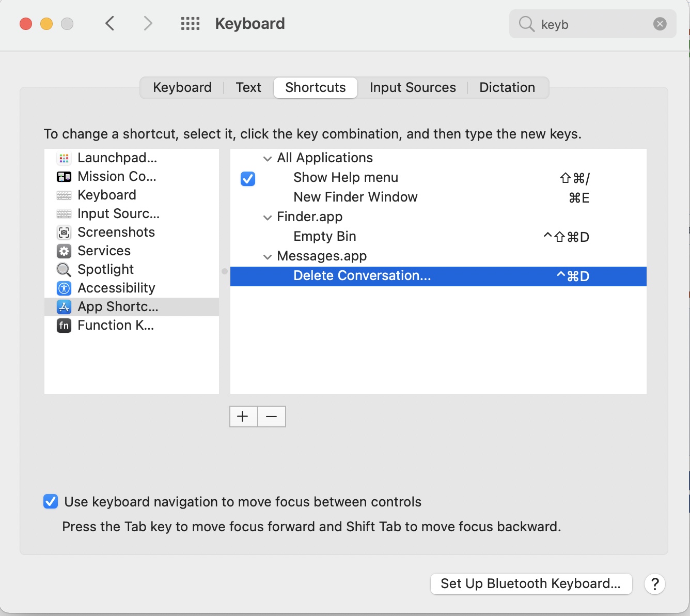The width and height of the screenshot is (690, 616).
Task: Open the Dictation tab
Action: tap(507, 87)
